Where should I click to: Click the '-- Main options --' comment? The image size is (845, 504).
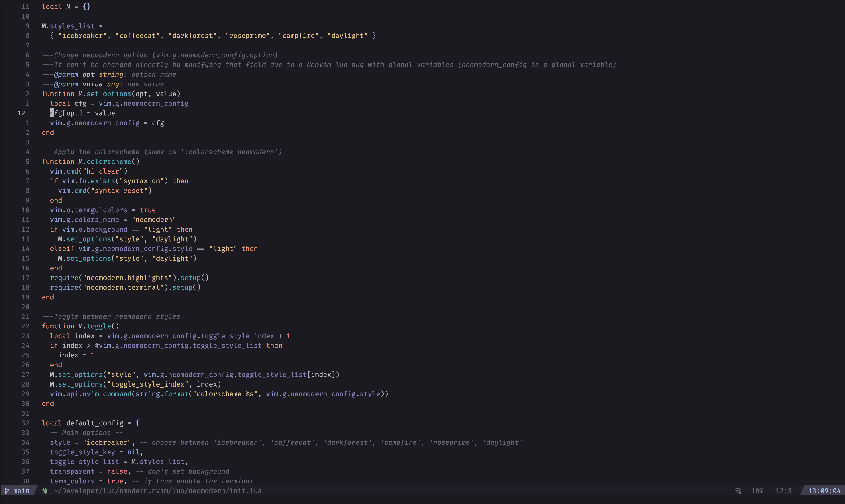[87, 432]
